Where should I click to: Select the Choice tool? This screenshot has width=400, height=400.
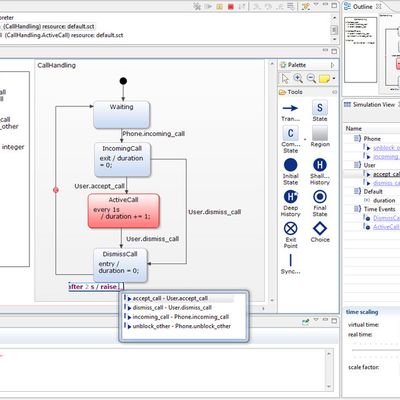click(320, 232)
